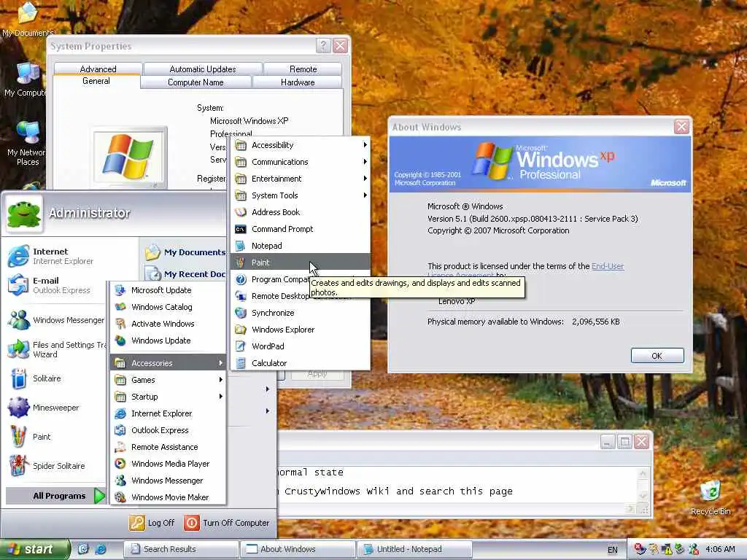Click the Log Off button
This screenshot has width=747, height=560.
[x=152, y=523]
